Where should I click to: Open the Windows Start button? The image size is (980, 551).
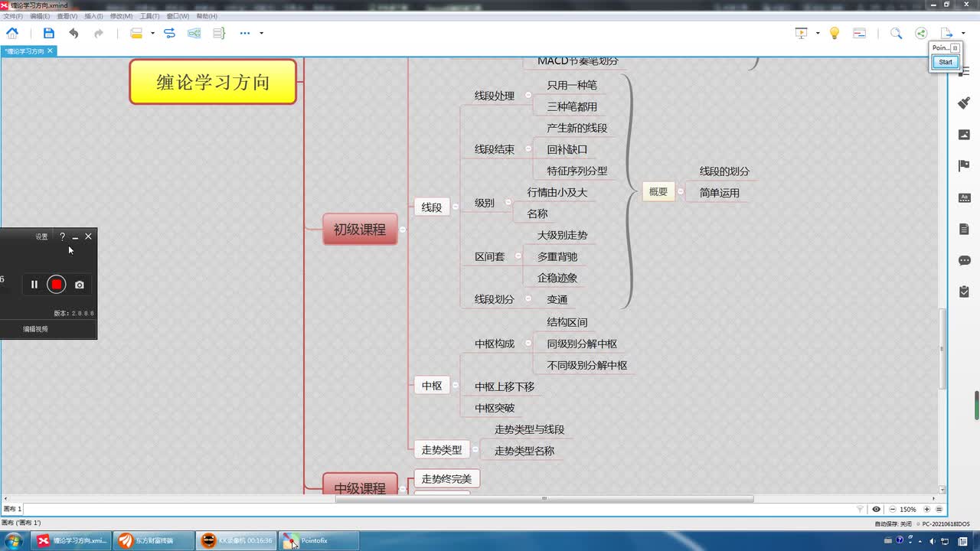[14, 540]
